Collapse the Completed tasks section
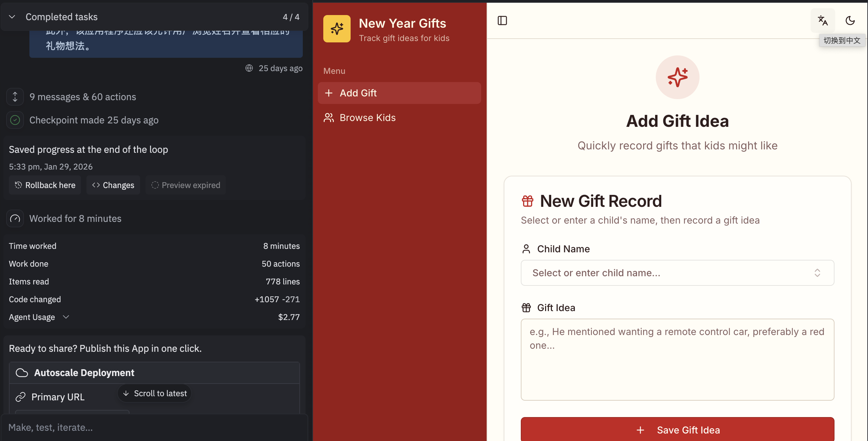This screenshot has height=441, width=868. 12,17
